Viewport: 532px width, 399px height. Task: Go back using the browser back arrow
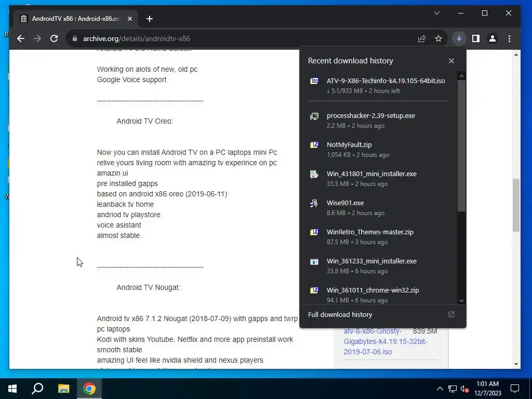click(21, 38)
